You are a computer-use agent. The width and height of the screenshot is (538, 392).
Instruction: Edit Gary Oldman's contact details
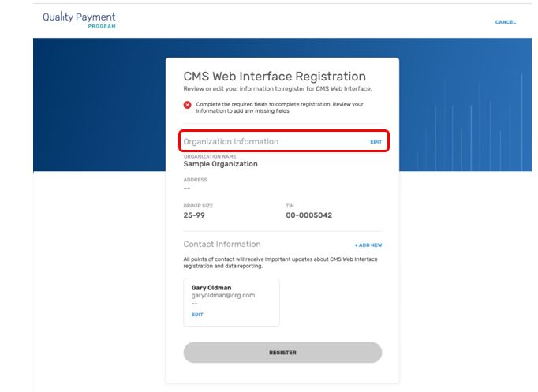pyautogui.click(x=197, y=315)
